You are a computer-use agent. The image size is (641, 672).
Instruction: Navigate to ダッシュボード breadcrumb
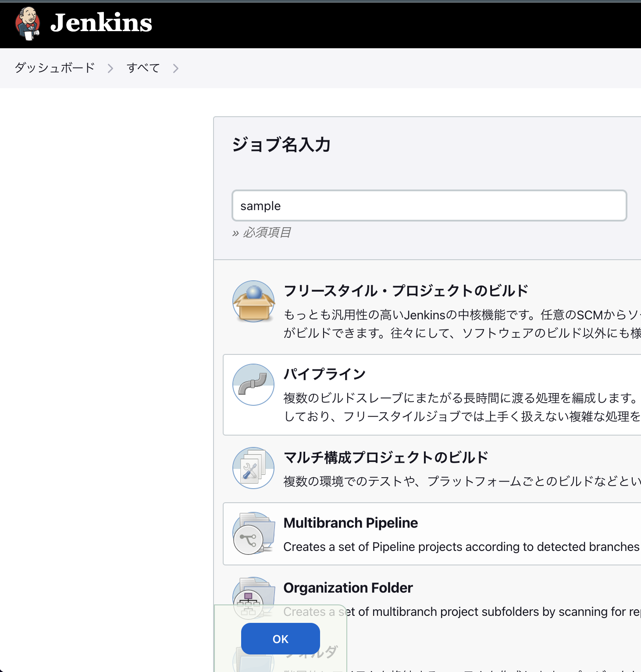[54, 68]
